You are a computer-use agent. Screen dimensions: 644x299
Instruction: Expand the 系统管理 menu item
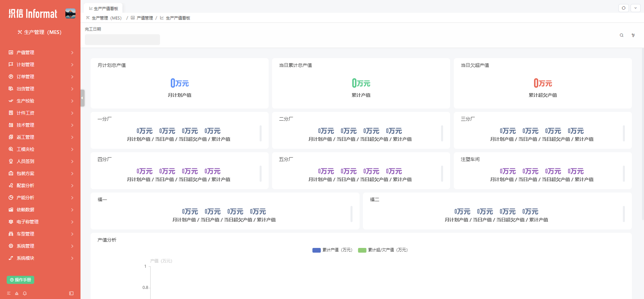point(40,246)
